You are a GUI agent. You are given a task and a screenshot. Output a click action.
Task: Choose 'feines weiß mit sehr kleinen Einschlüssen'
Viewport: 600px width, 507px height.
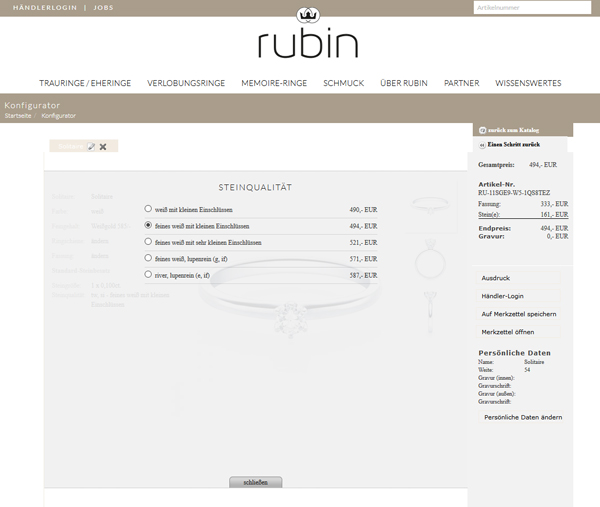148,241
